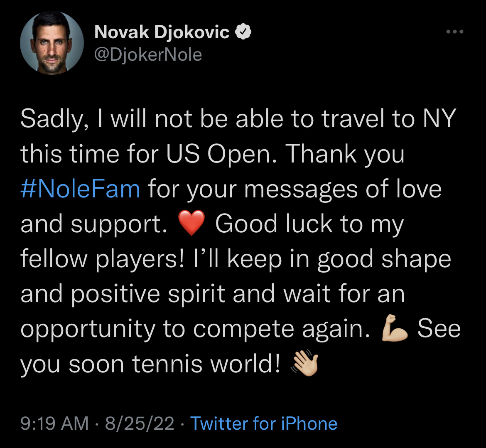Screen dimensions: 486x448
Task: Click the Novak Djokovic display name
Action: tap(162, 32)
